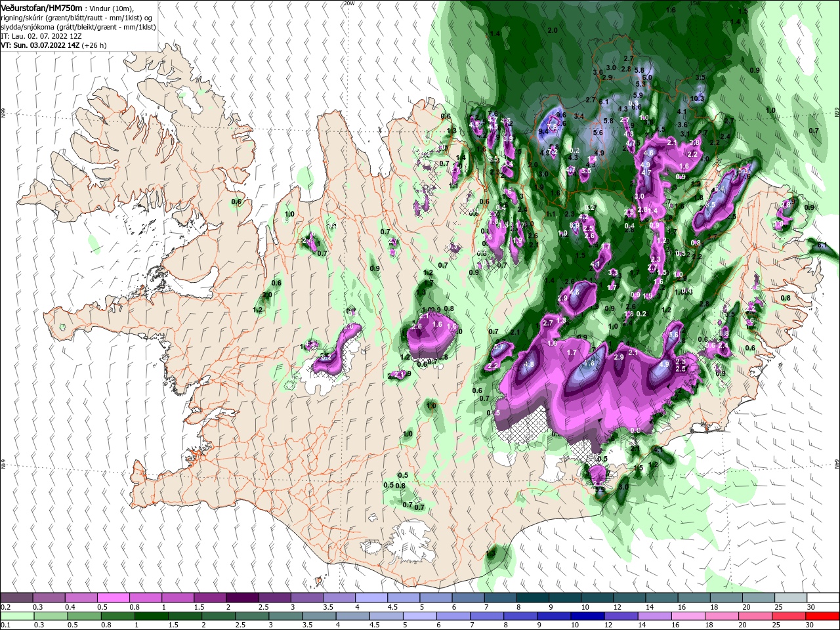
Task: Pick the grey-green swatch between 2.5 and 3
Action: click(252, 616)
